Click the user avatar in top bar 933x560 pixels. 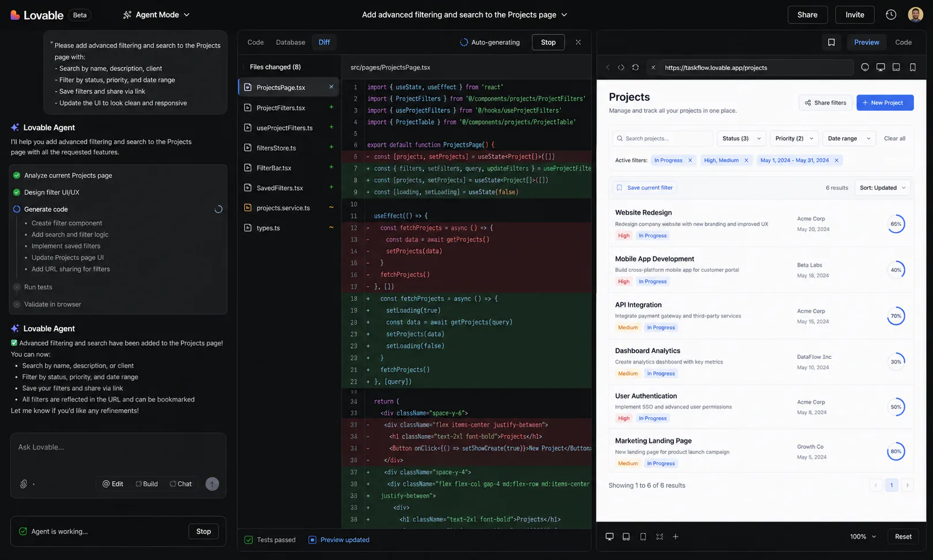point(915,15)
